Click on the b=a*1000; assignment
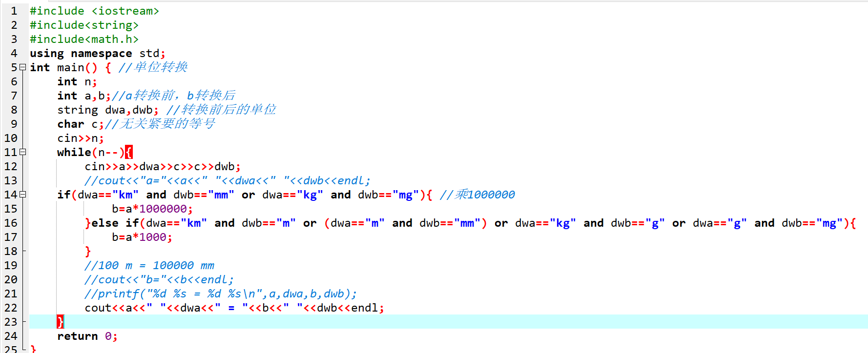The height and width of the screenshot is (353, 868). coord(142,237)
